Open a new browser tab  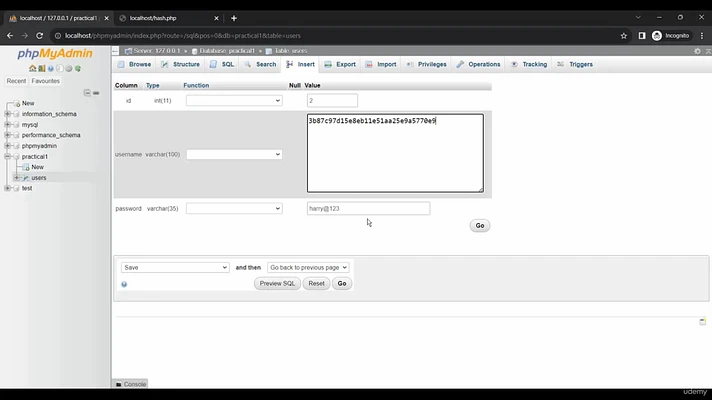(x=234, y=18)
